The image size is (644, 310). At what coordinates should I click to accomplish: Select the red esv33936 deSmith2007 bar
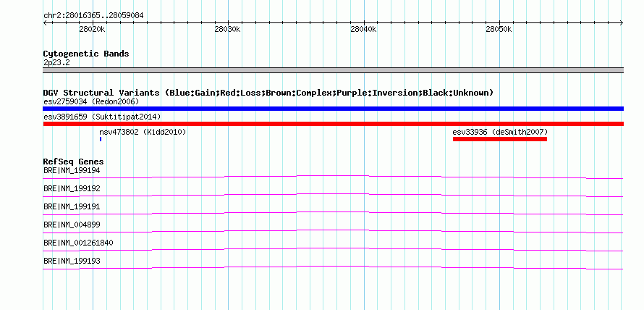pos(500,139)
